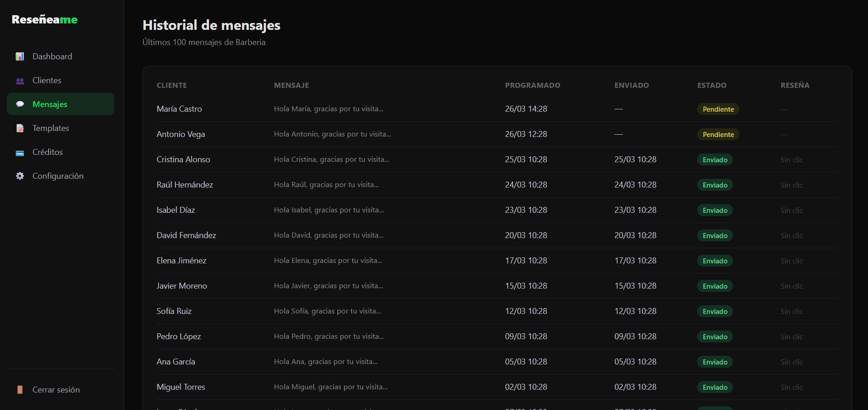This screenshot has width=868, height=410.
Task: Click 'Sin clic' in David Fernández's row
Action: (x=791, y=236)
